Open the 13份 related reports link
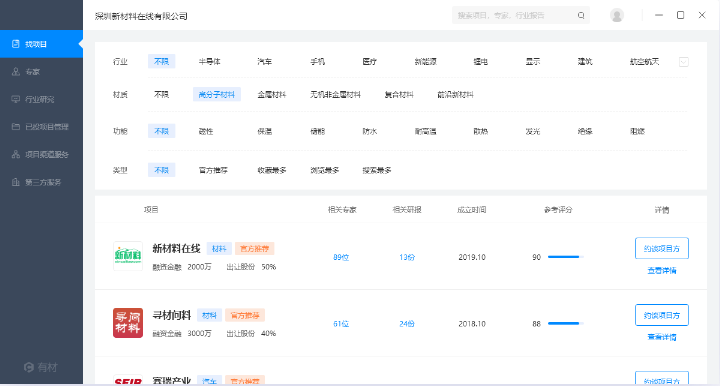 tap(407, 257)
